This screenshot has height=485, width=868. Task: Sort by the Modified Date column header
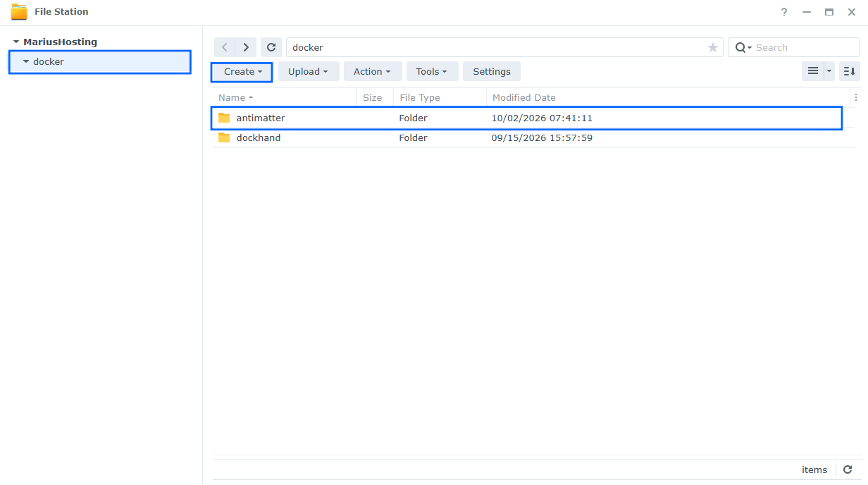[x=668, y=97]
